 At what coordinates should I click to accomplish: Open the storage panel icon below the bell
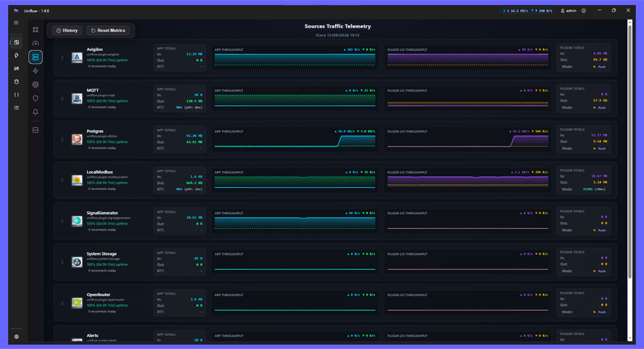pyautogui.click(x=36, y=130)
